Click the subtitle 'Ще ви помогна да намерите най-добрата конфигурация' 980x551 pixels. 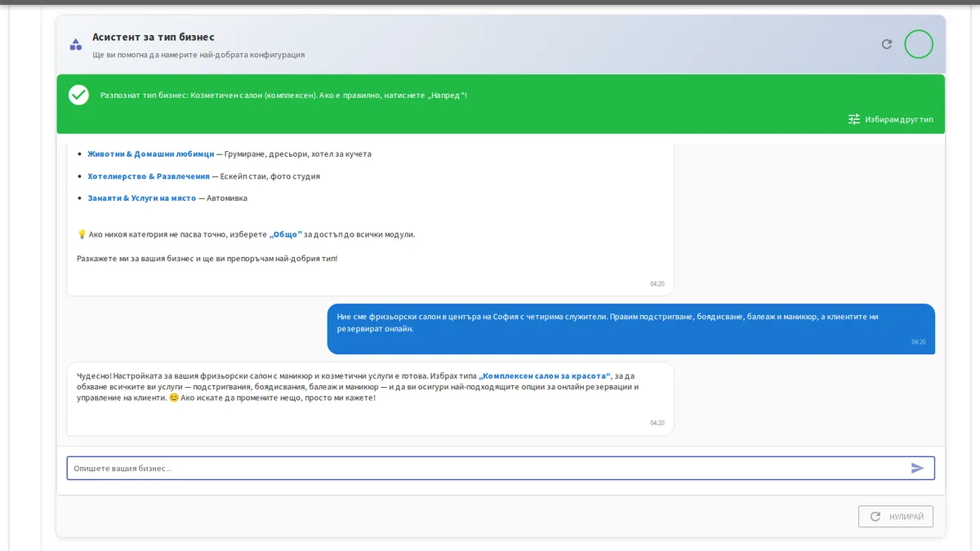click(x=198, y=55)
